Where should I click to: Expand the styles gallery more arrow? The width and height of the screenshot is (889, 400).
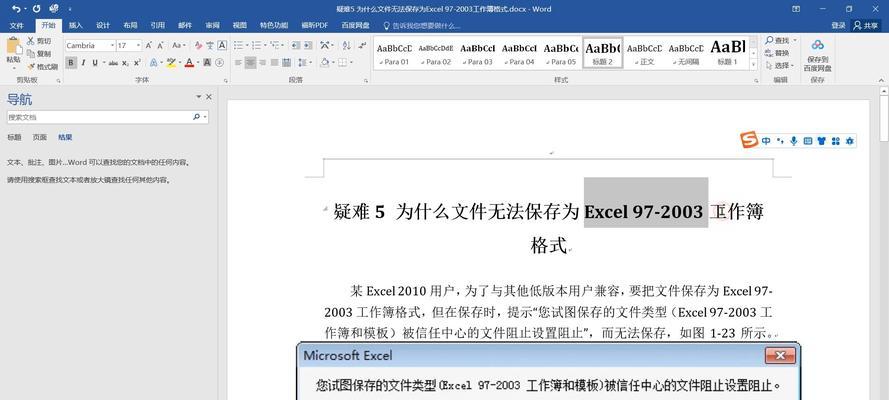pos(753,65)
